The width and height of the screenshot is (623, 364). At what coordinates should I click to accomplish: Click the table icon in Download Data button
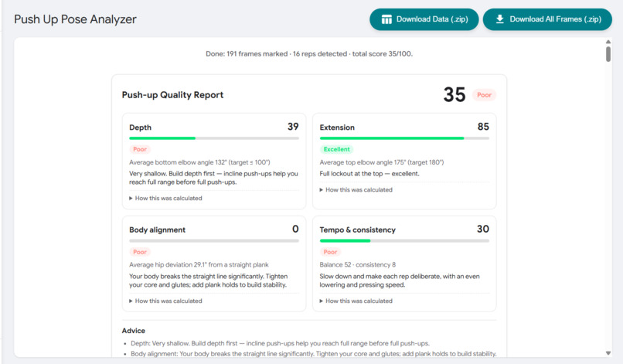[x=386, y=19]
